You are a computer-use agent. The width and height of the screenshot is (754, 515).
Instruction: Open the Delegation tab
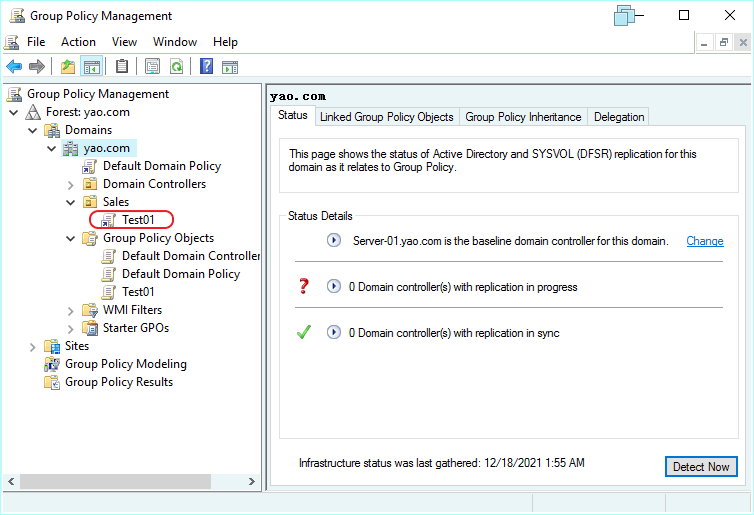pyautogui.click(x=619, y=117)
